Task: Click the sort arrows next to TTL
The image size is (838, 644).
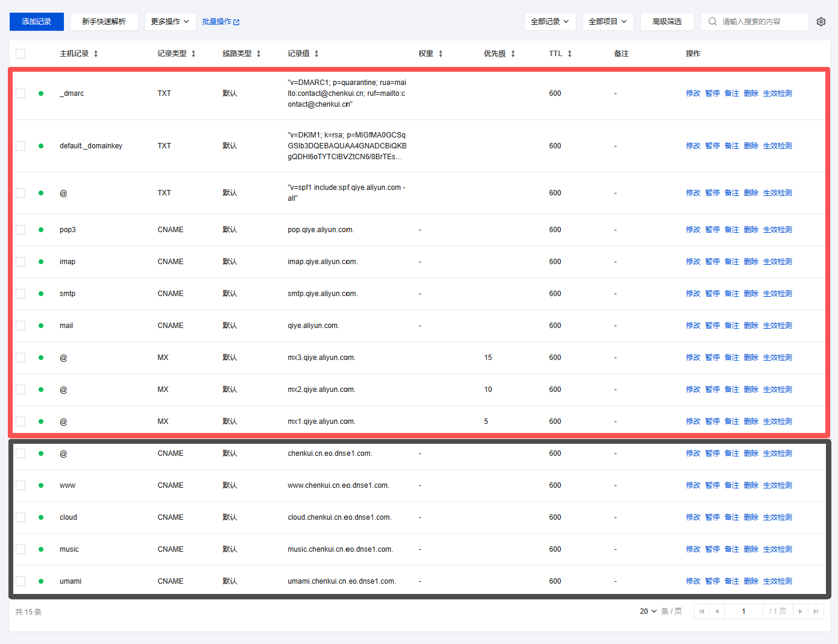Action: tap(569, 54)
